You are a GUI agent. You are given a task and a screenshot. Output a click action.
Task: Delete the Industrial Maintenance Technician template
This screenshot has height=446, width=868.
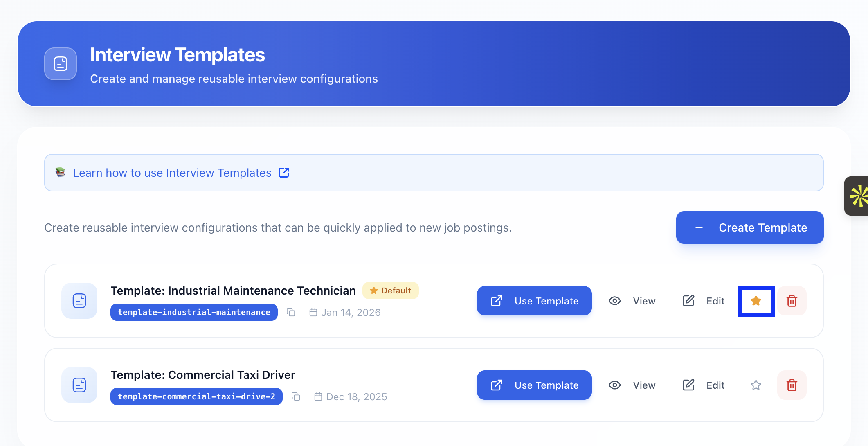coord(792,301)
